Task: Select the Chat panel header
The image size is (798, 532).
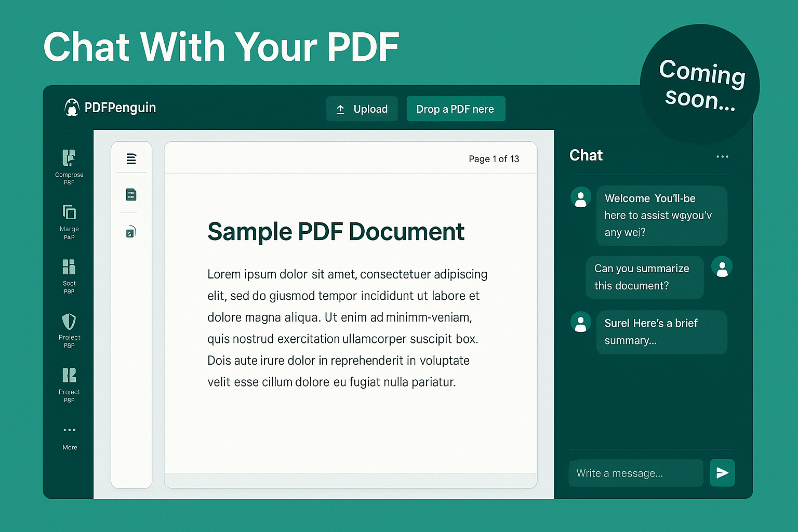Action: [586, 155]
